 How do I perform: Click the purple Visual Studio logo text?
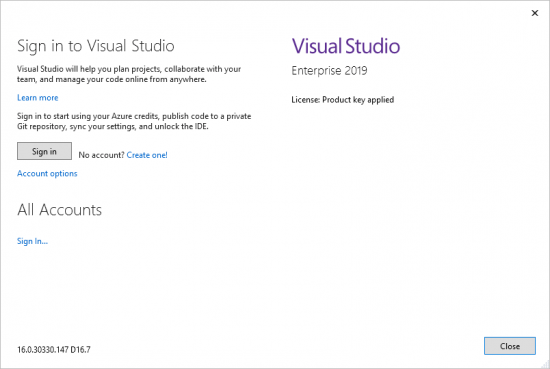pos(346,46)
